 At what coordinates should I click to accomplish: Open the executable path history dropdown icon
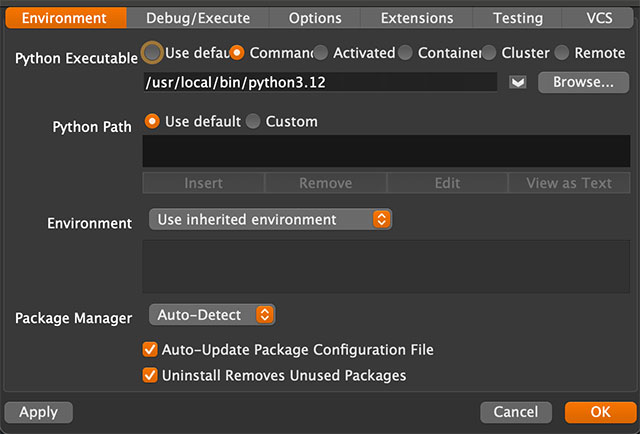(x=518, y=82)
